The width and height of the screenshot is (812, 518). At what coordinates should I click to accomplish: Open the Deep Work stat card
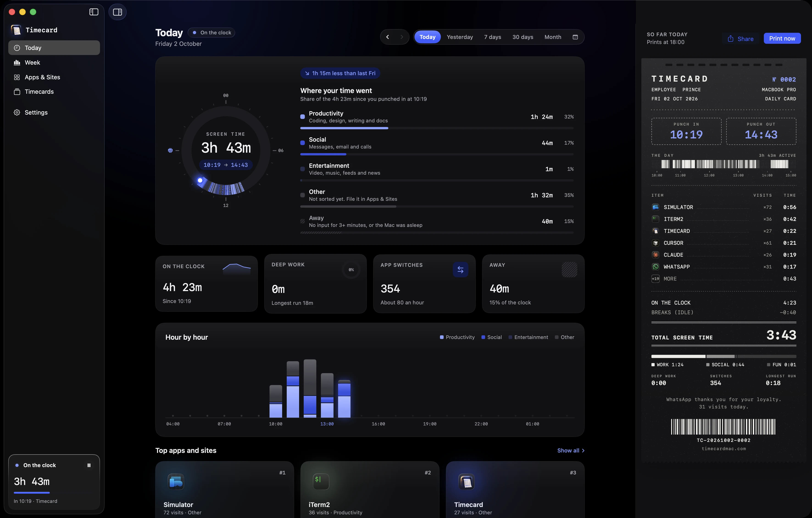315,284
